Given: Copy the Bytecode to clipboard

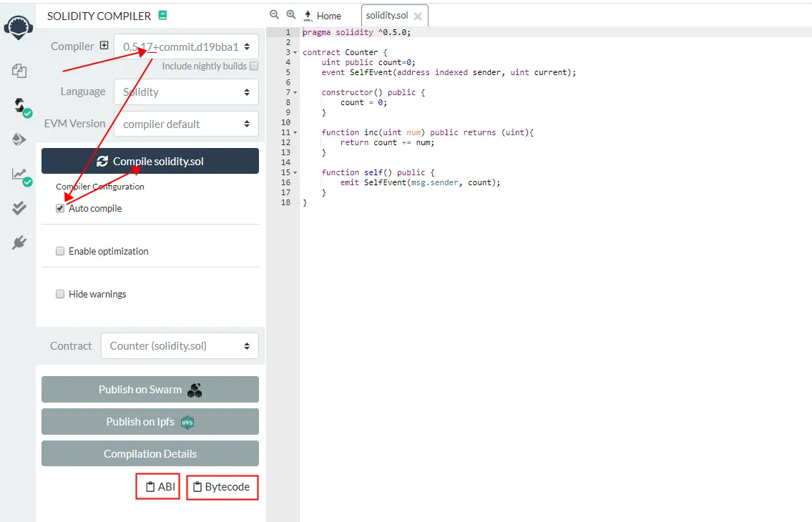Looking at the screenshot, I should [222, 487].
